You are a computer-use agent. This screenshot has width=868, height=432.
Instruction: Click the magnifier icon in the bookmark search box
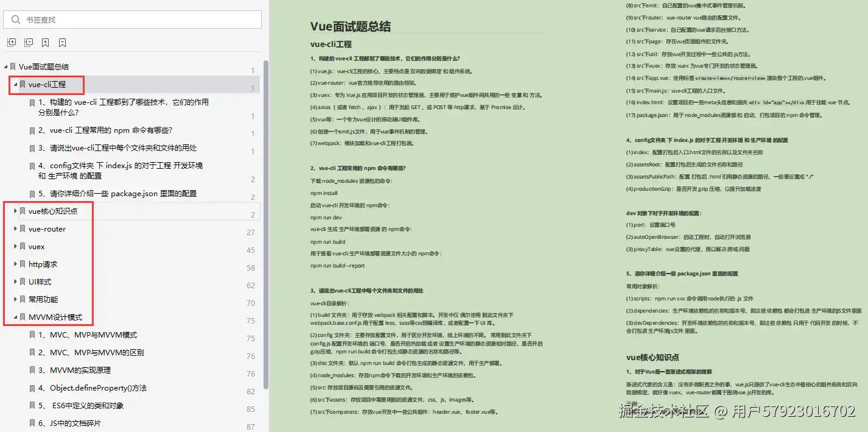[16, 19]
